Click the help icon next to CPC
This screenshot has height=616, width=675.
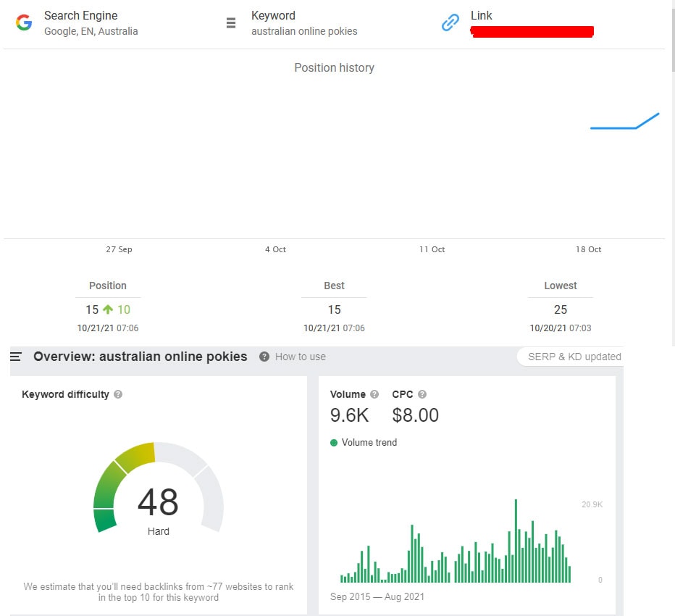click(x=422, y=395)
